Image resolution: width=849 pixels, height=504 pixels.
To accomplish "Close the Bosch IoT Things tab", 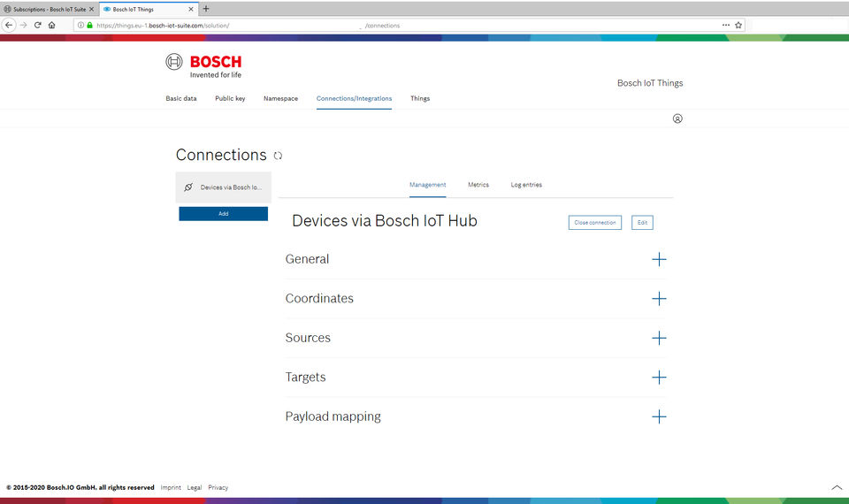I will point(191,9).
